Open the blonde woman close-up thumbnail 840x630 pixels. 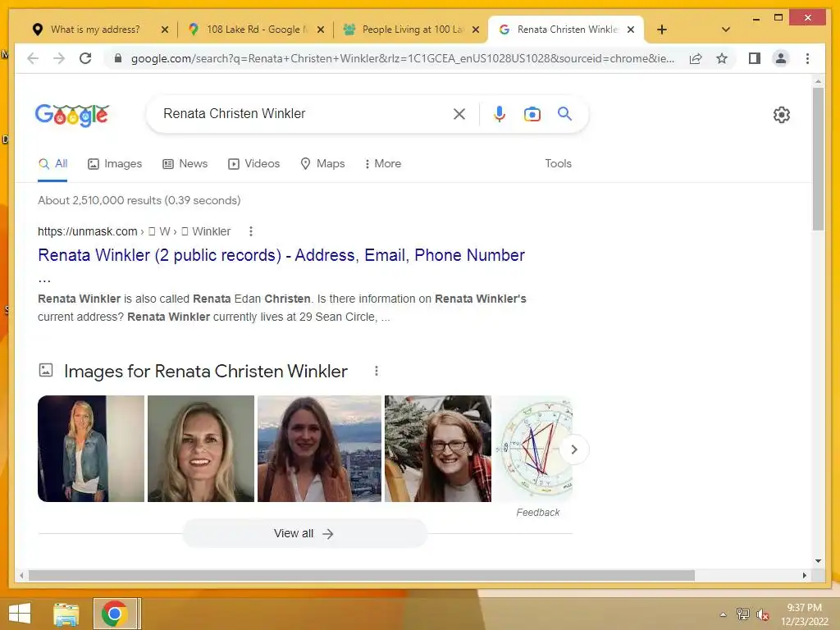(x=201, y=449)
